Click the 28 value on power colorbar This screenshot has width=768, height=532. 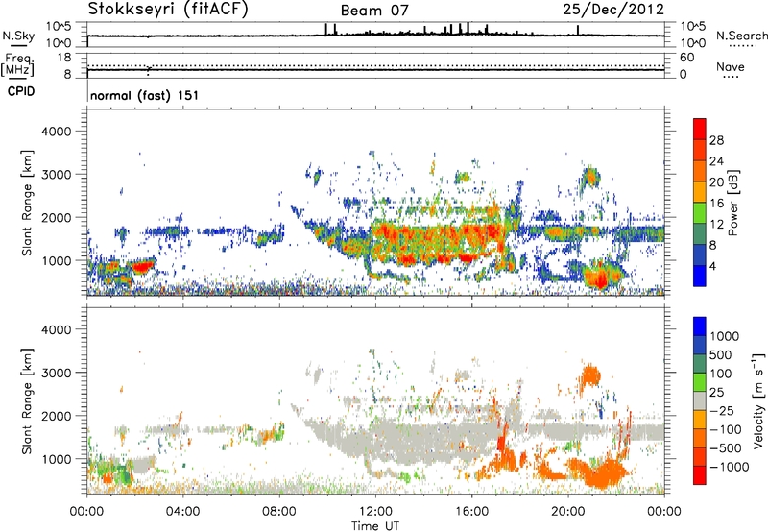click(716, 140)
